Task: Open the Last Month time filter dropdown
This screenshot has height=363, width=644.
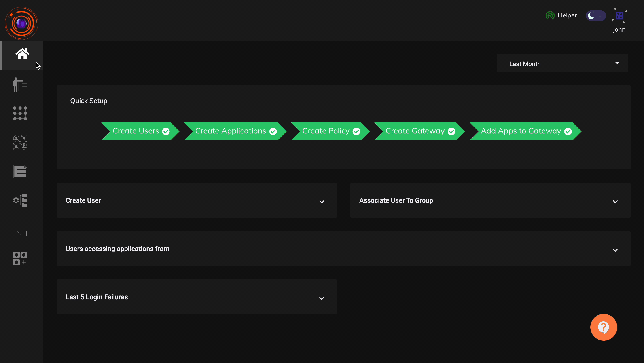Action: point(562,64)
